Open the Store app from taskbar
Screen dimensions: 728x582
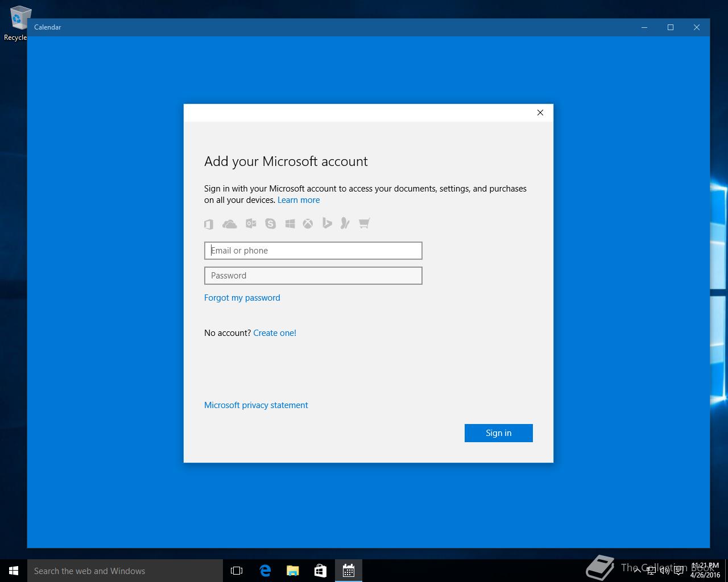[x=320, y=571]
